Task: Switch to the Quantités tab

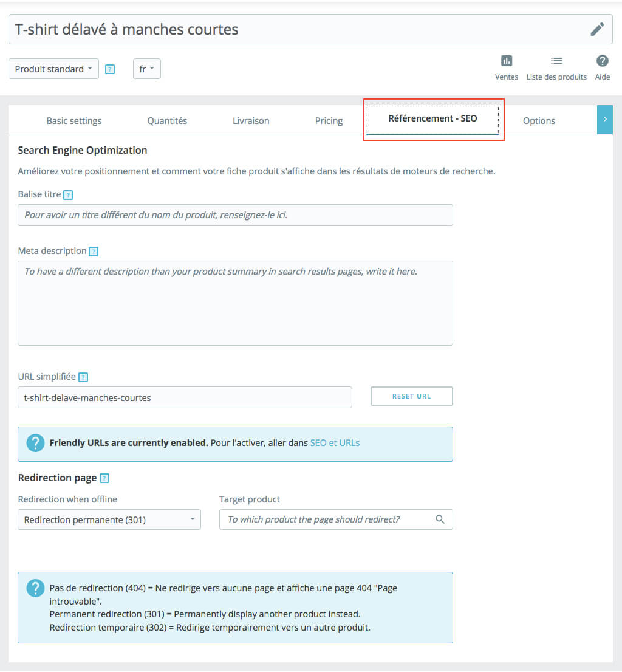Action: coord(167,121)
